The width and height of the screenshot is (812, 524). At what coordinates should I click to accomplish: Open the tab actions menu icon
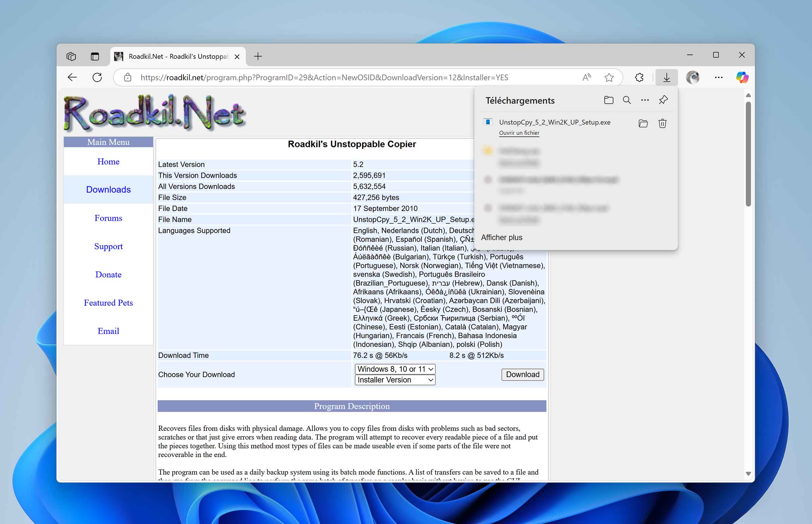95,56
